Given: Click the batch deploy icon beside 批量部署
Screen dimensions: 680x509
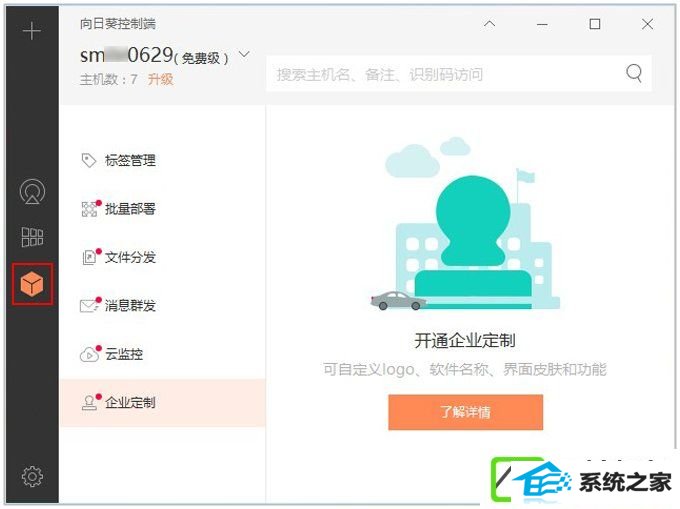Looking at the screenshot, I should coord(89,209).
